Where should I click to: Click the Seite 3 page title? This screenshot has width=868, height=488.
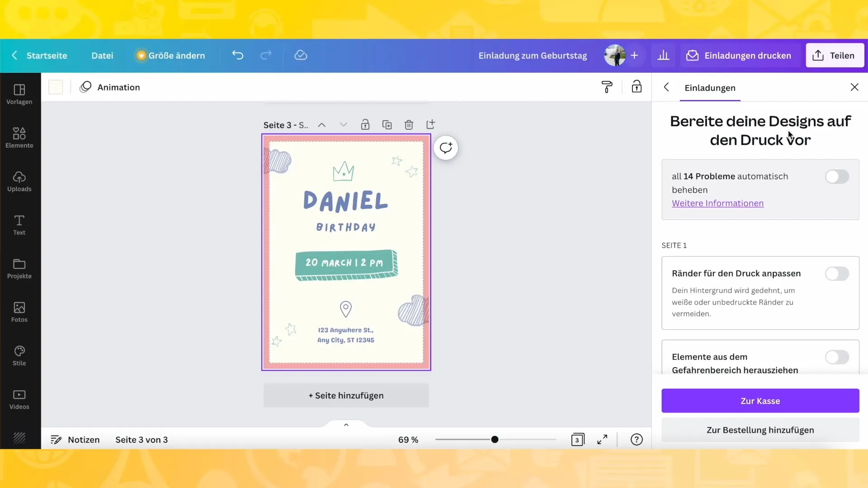[x=286, y=125]
